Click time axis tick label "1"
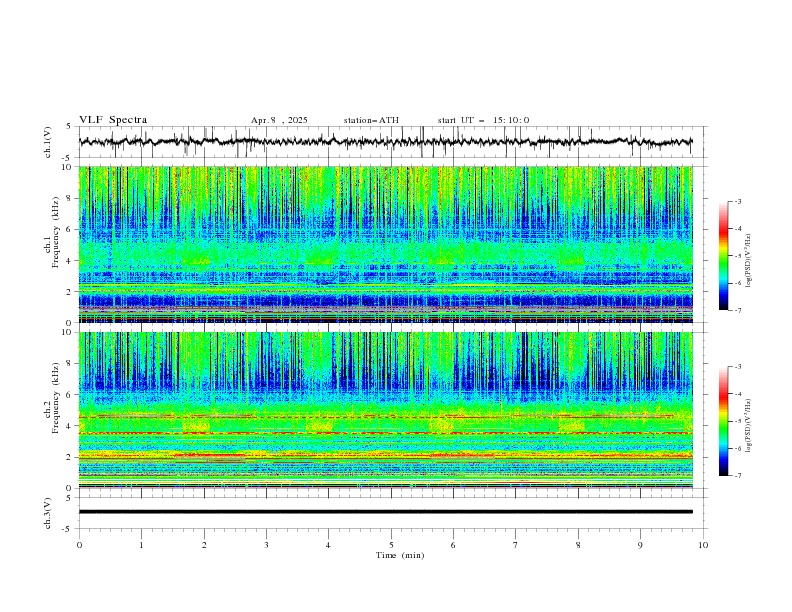Image resolution: width=792 pixels, height=612 pixels. [141, 545]
